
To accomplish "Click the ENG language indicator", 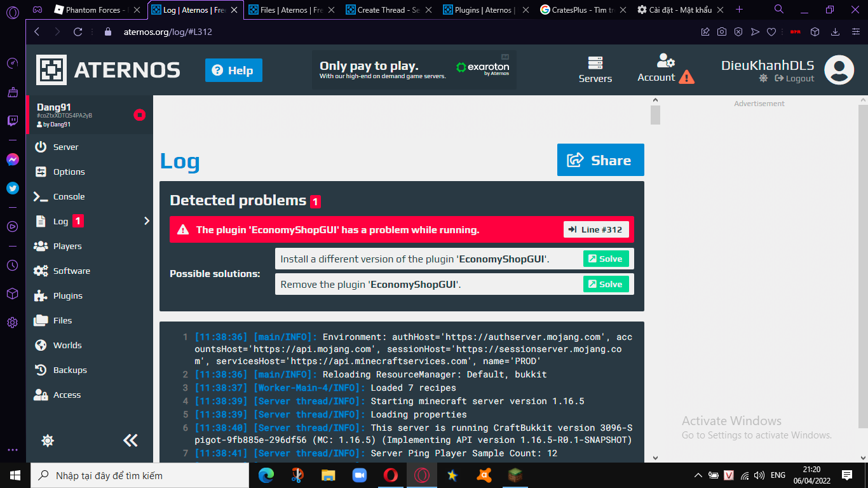I will [x=778, y=475].
